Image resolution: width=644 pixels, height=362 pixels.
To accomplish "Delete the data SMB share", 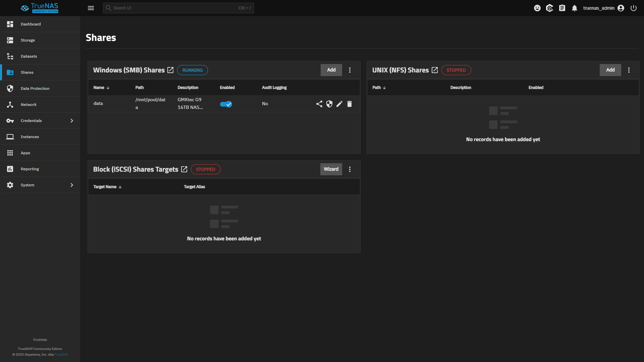I will pyautogui.click(x=349, y=104).
